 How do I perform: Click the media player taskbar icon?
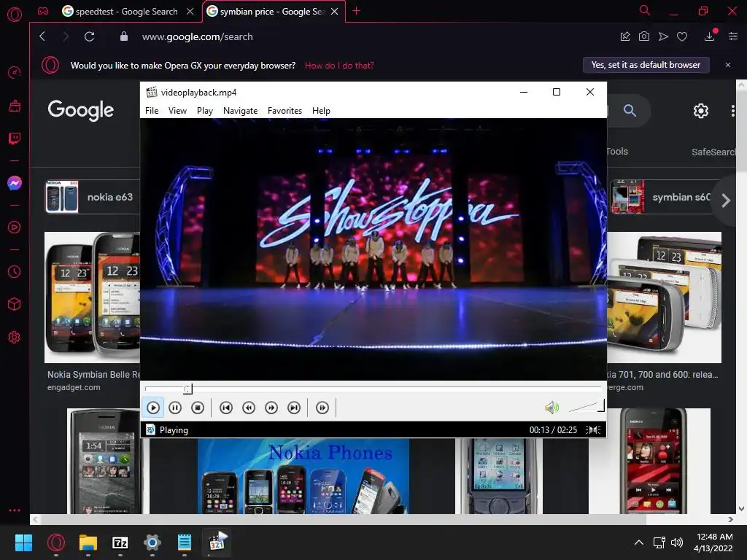click(217, 542)
